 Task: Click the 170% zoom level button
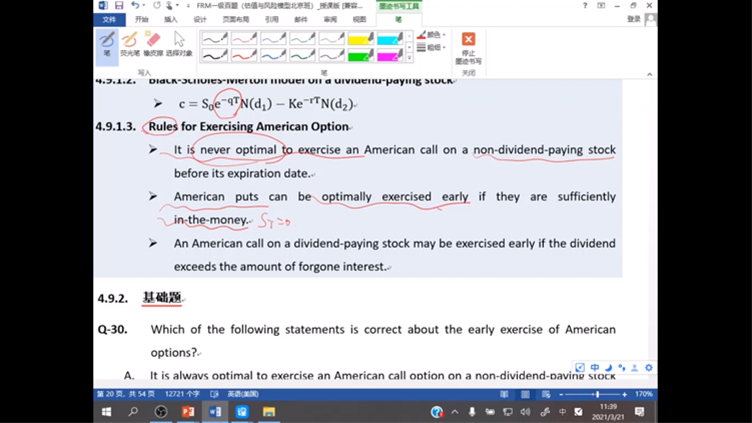click(644, 394)
